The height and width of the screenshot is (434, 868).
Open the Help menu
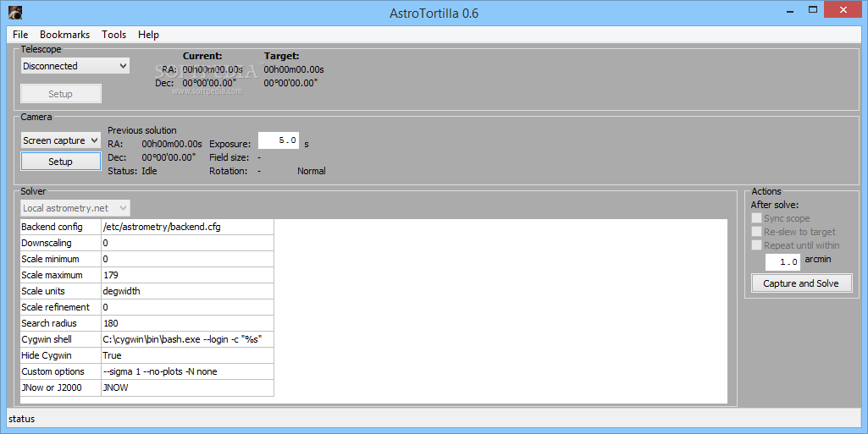[148, 35]
